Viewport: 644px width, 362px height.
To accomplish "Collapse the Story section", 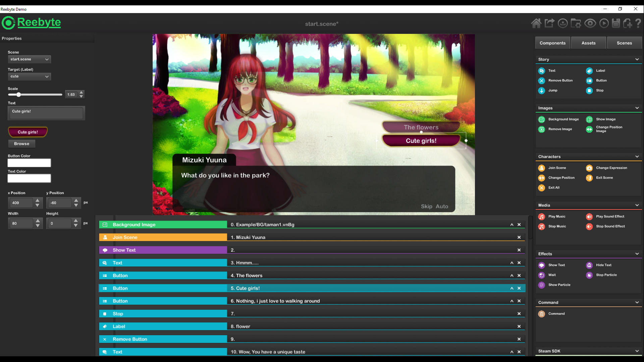I will (637, 59).
